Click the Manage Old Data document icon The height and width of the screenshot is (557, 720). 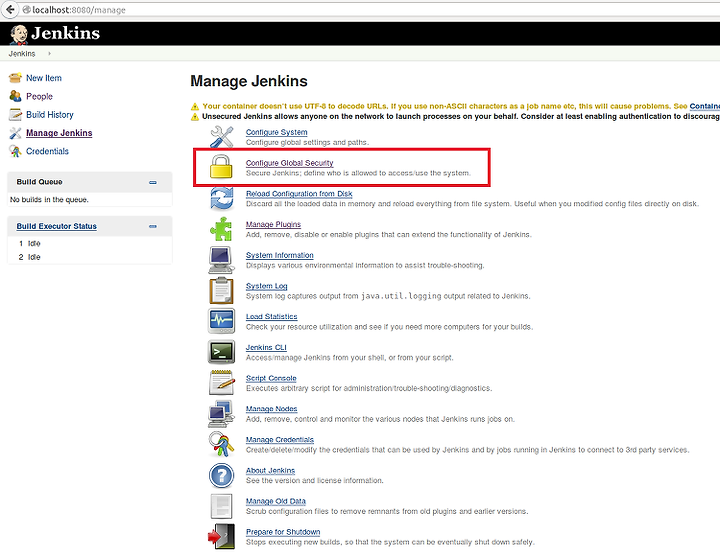tap(221, 506)
